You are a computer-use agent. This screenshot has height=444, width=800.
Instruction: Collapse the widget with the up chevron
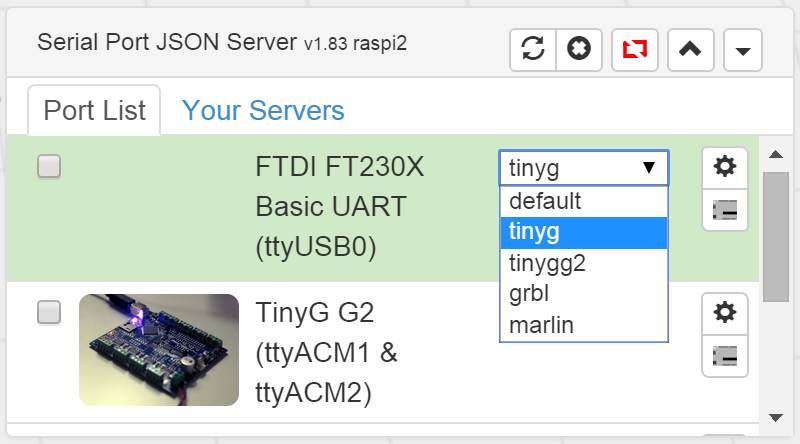point(689,50)
